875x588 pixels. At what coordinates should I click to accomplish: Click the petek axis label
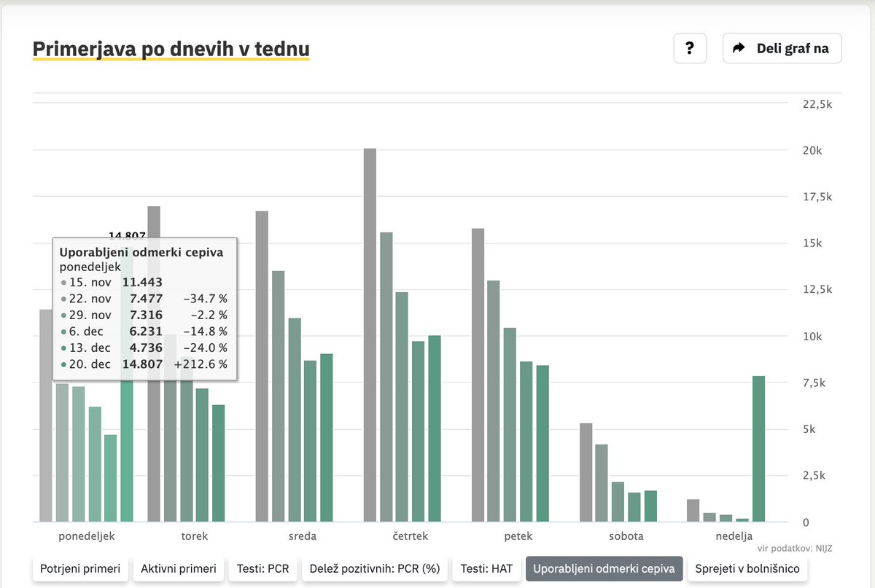(x=518, y=536)
